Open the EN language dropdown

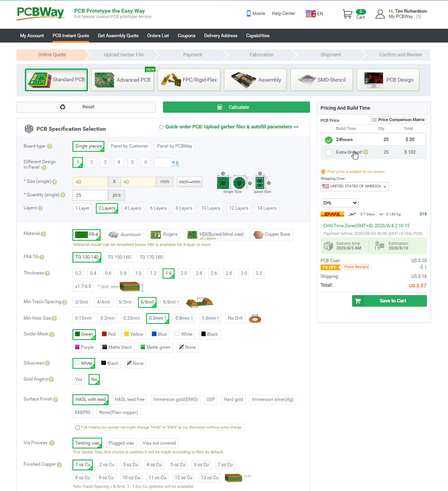coord(317,14)
